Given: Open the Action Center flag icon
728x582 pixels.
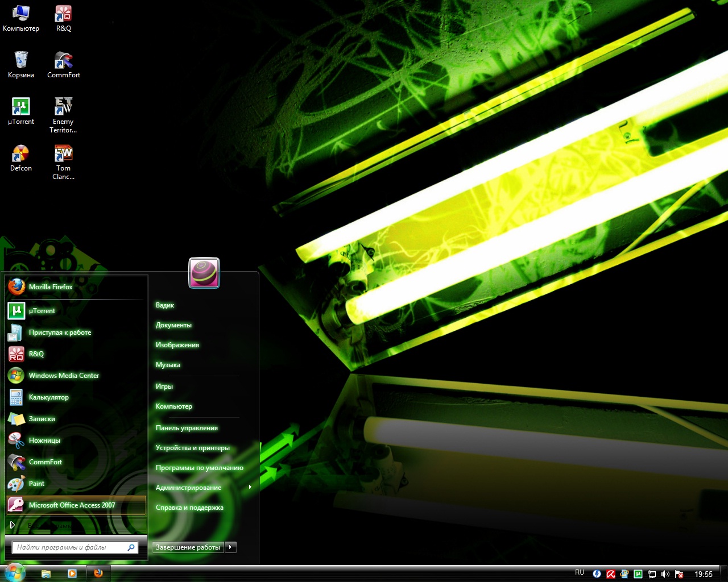Looking at the screenshot, I should click(679, 574).
